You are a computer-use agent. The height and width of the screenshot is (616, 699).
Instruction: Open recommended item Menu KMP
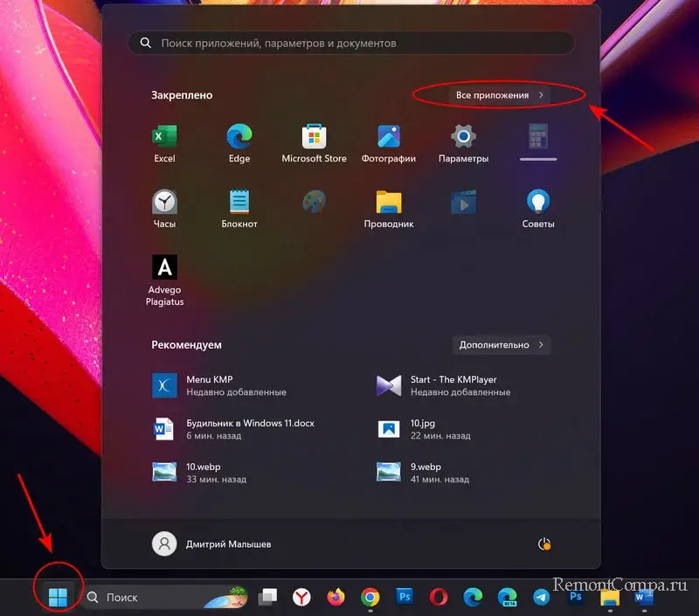point(219,385)
